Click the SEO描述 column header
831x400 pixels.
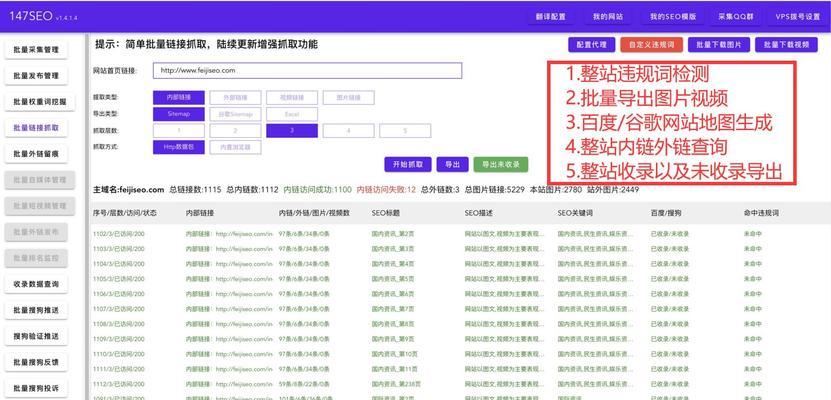tap(479, 213)
